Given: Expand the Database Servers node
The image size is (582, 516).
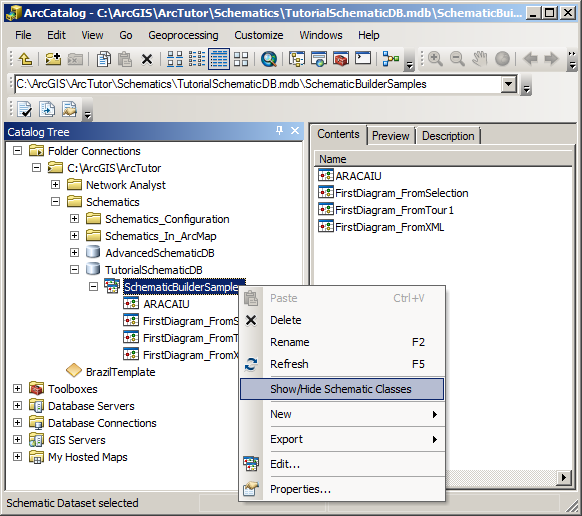Looking at the screenshot, I should point(17,405).
